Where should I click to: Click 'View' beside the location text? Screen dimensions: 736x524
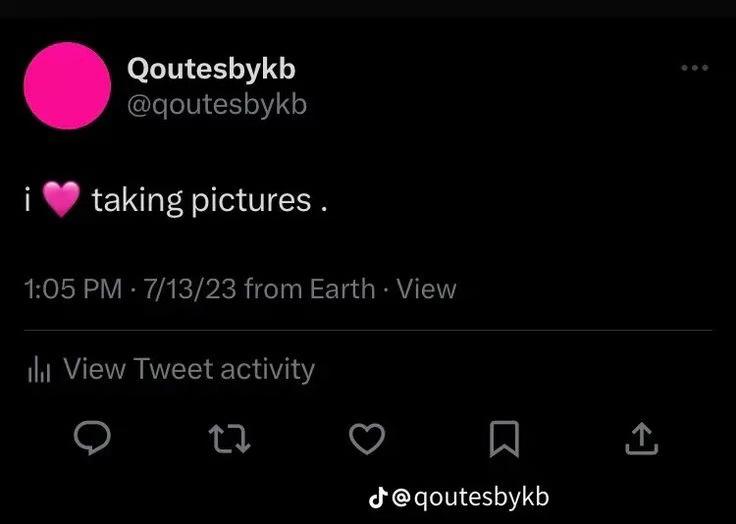[427, 289]
